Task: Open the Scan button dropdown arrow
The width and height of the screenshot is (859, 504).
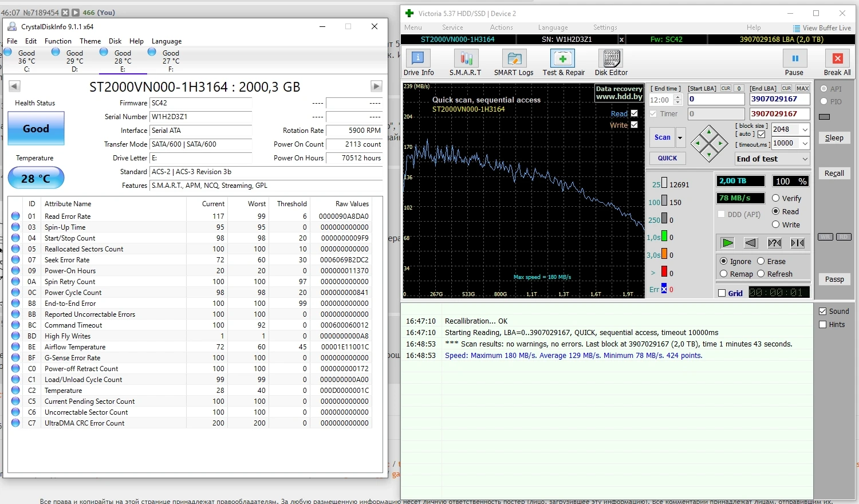Action: click(680, 137)
